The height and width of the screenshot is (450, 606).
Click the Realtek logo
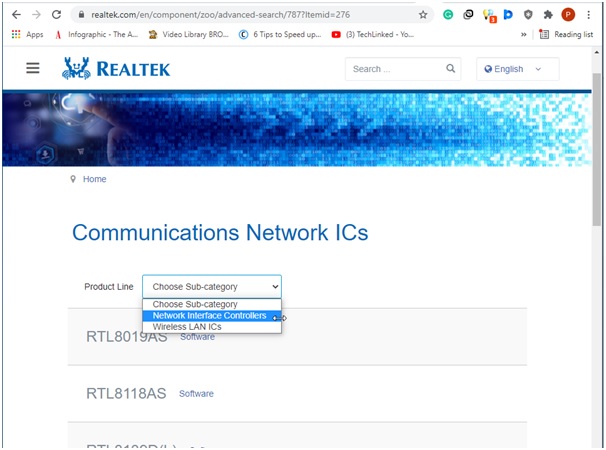click(x=116, y=68)
